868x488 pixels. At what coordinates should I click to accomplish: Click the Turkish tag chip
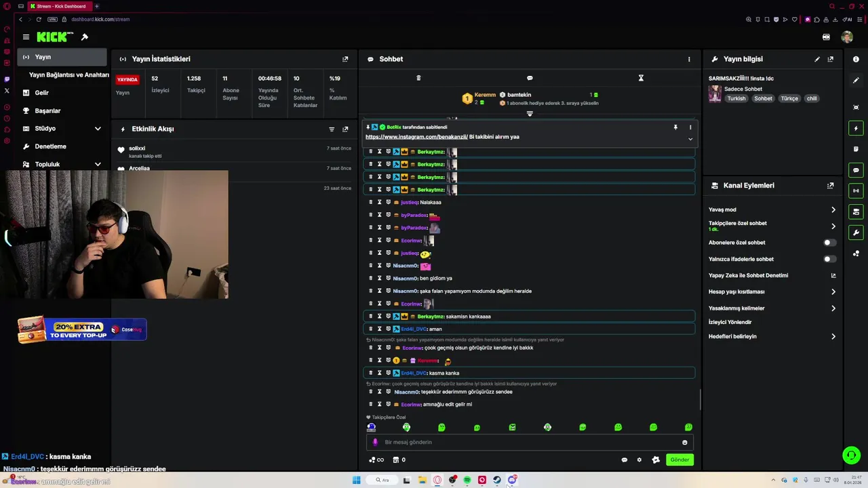click(x=736, y=98)
